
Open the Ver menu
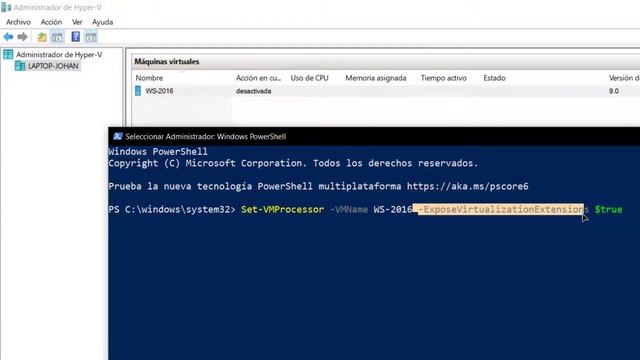(77, 22)
